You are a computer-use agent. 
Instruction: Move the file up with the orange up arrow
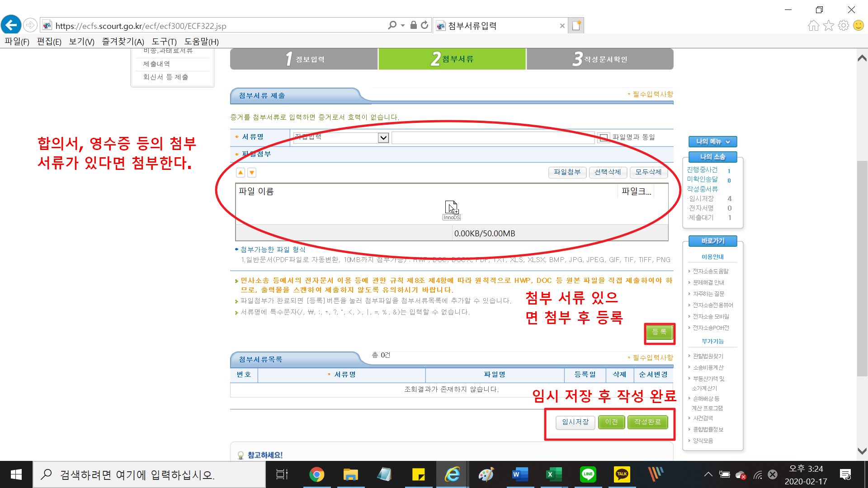[x=241, y=173]
